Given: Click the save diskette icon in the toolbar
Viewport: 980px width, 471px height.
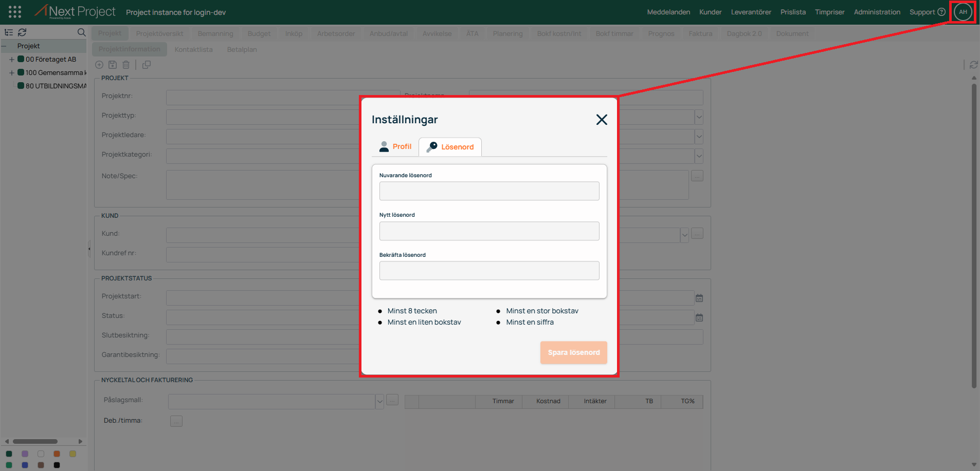Looking at the screenshot, I should click(x=113, y=65).
